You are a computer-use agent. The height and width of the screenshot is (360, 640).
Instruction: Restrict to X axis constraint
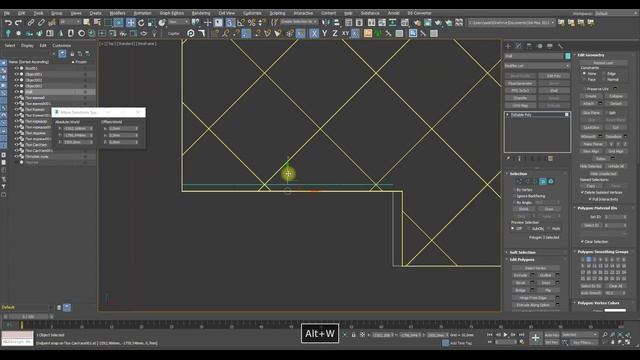(x=314, y=33)
